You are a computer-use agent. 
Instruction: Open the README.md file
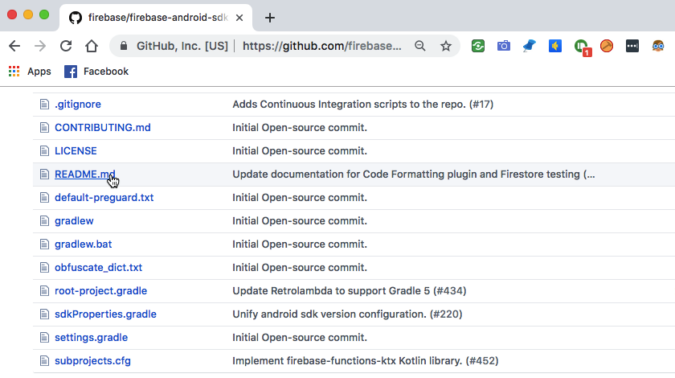[x=85, y=174]
